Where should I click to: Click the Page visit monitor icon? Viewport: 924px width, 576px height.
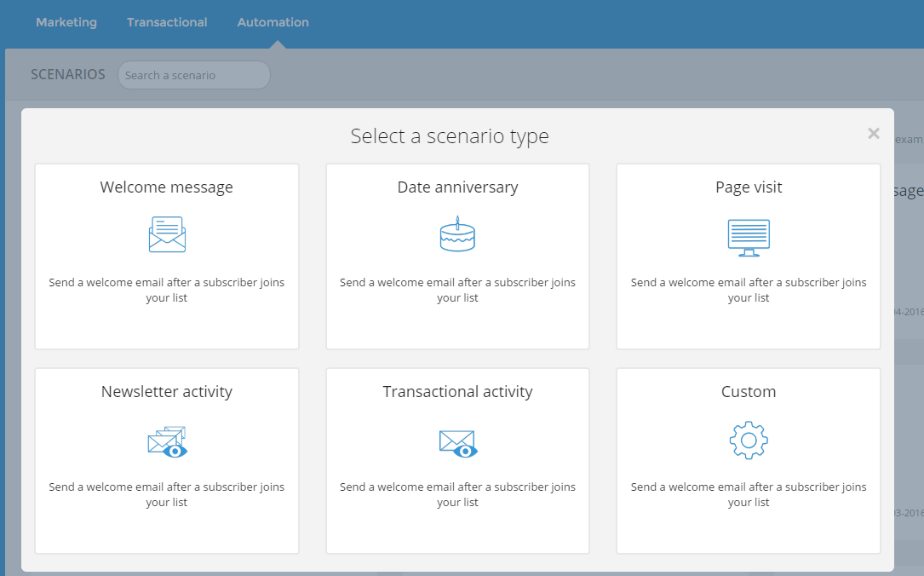(749, 238)
